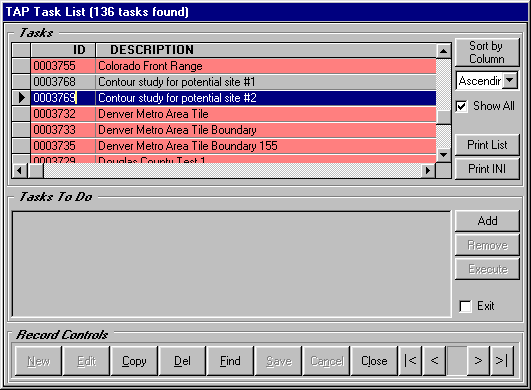Click the Cancel record button
Screen dimensions: 531x390
pyautogui.click(x=326, y=361)
